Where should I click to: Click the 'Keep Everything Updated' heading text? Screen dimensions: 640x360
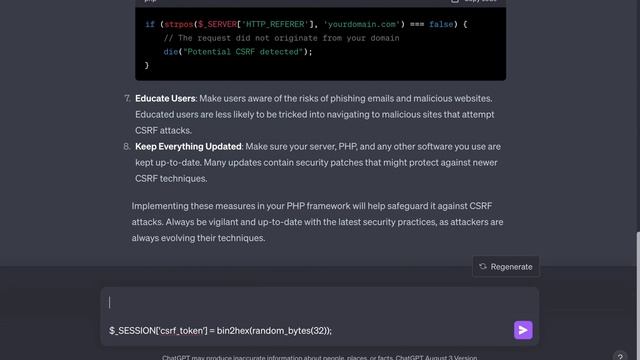tap(188, 147)
